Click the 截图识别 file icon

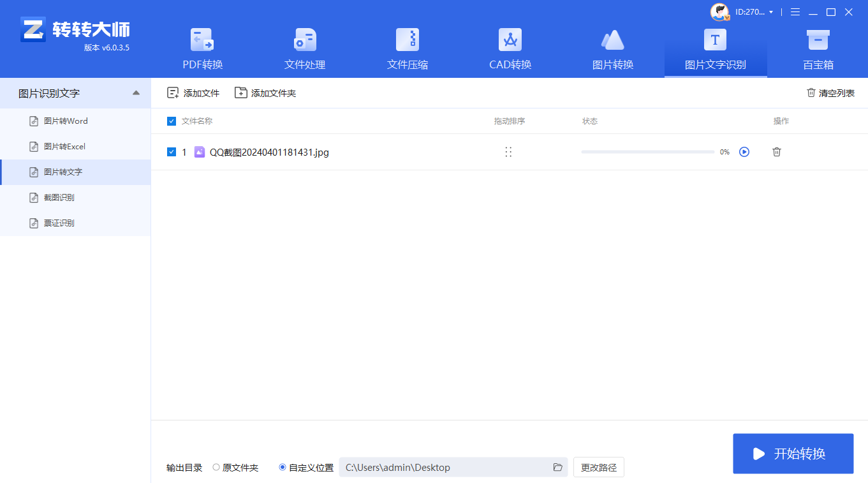(x=34, y=198)
